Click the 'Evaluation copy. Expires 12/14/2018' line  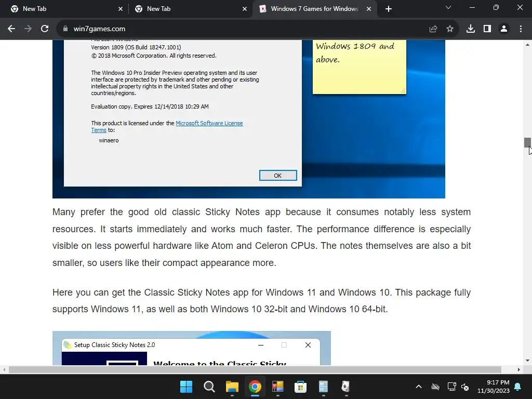point(150,107)
